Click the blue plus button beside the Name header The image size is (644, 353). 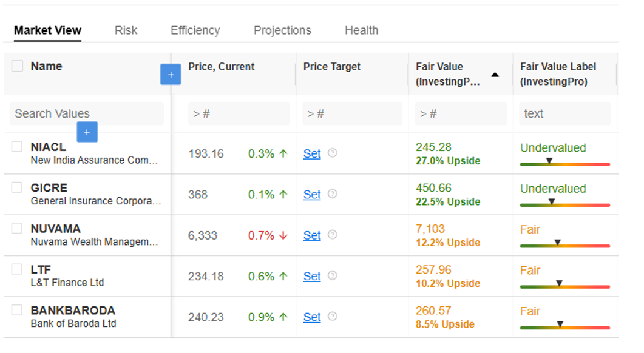click(x=171, y=75)
